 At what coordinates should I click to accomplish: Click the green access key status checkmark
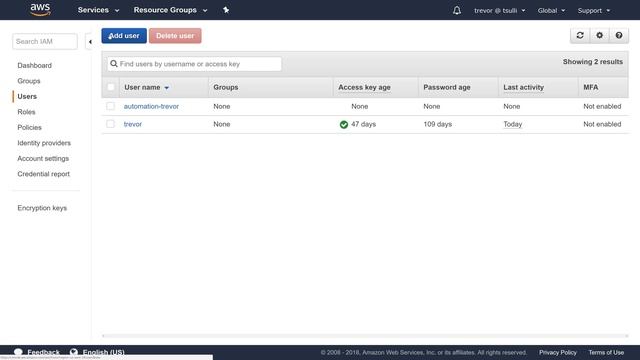(344, 124)
